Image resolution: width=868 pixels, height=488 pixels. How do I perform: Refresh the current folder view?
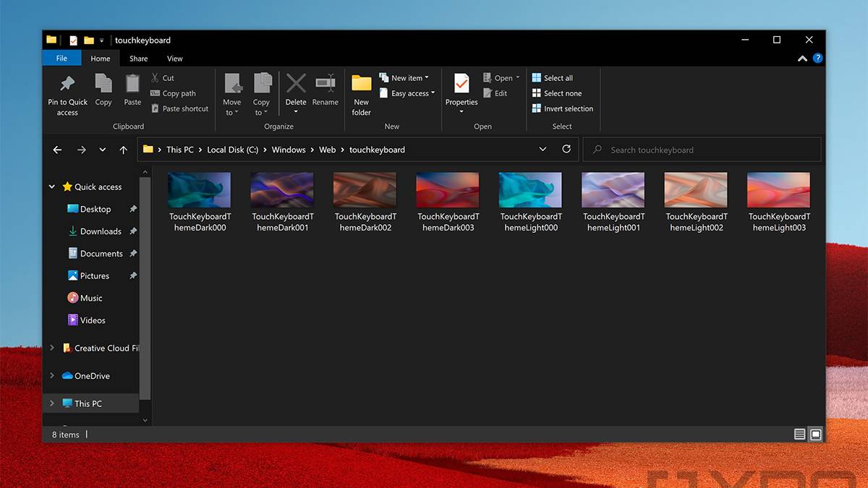(x=566, y=149)
